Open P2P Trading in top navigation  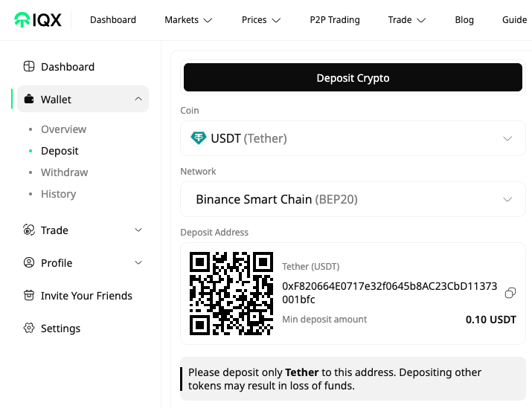(x=335, y=20)
